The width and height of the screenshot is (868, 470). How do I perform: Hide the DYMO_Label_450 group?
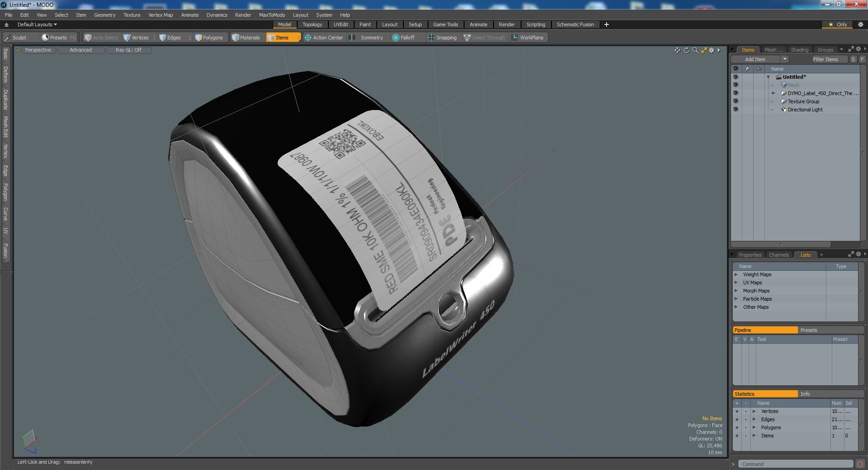[735, 93]
